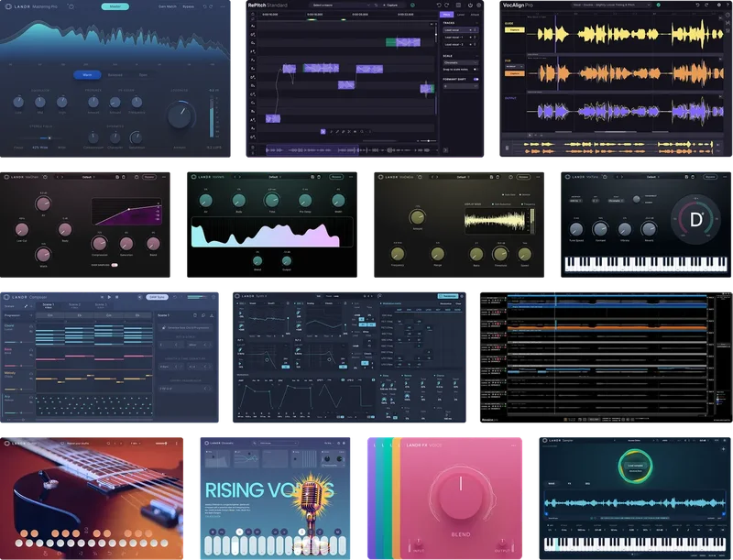Click the headphones icon on Composer Bass track
This screenshot has width=733, height=560.
[31, 349]
